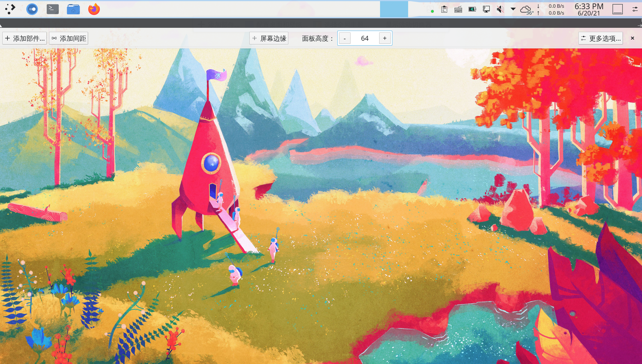Unmute audio via the muted speaker icon
This screenshot has width=642, height=364.
pyautogui.click(x=500, y=9)
